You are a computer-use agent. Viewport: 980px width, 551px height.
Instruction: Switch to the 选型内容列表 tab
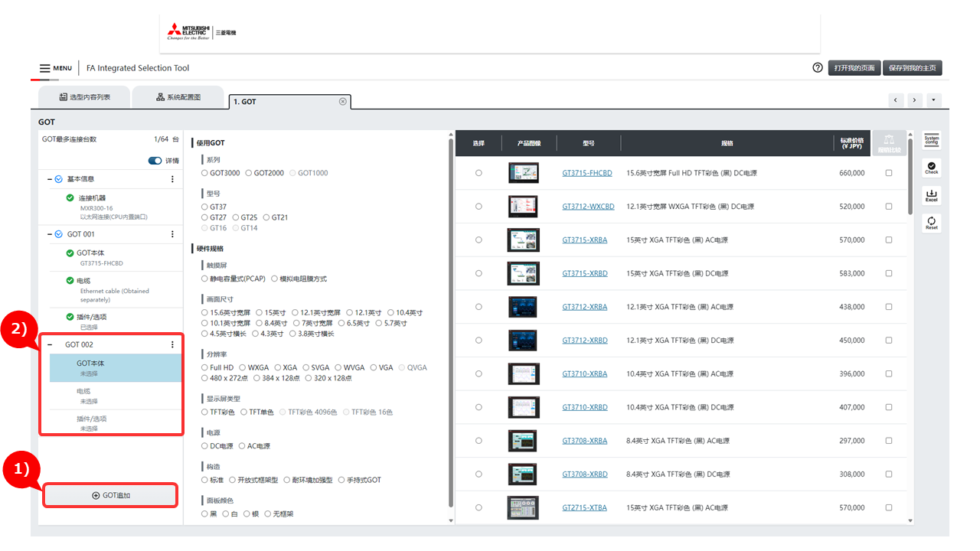pos(84,97)
